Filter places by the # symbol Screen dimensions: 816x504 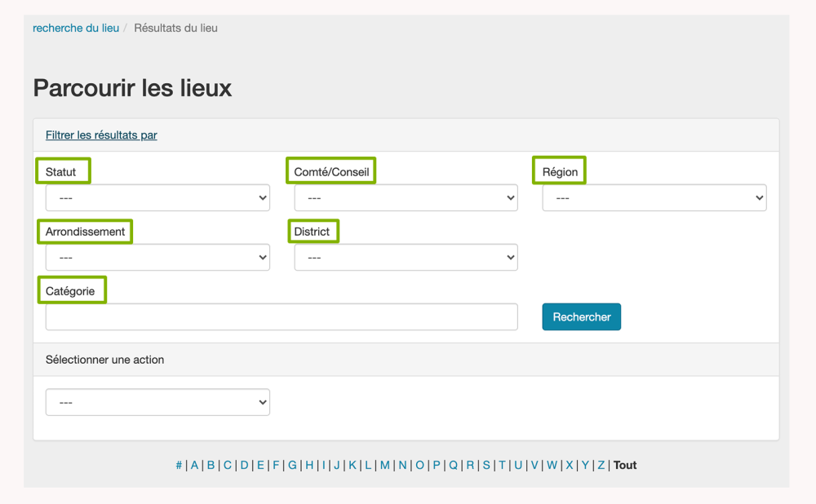pos(179,466)
